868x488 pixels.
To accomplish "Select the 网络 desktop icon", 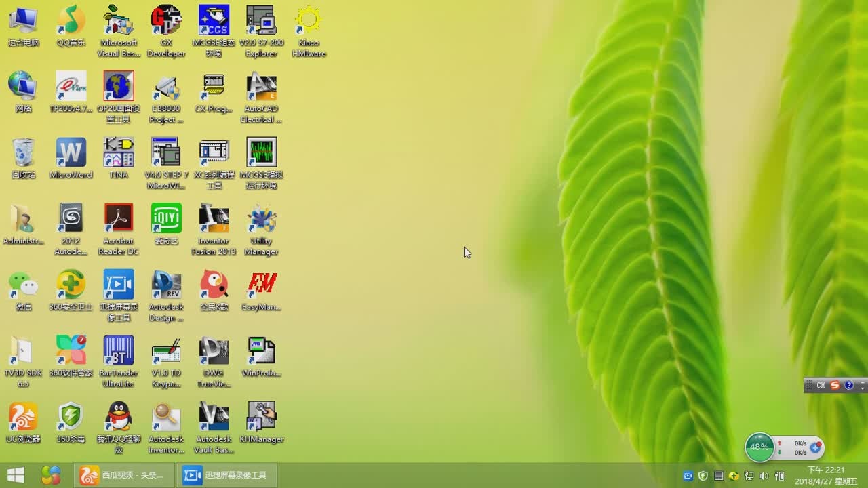I will pyautogui.click(x=23, y=93).
